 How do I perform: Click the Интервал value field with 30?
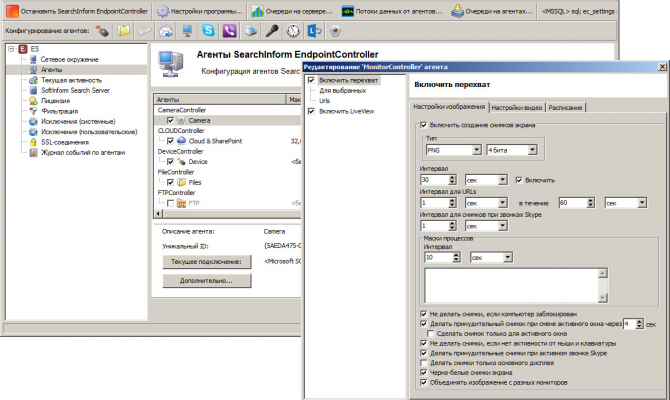[x=434, y=180]
